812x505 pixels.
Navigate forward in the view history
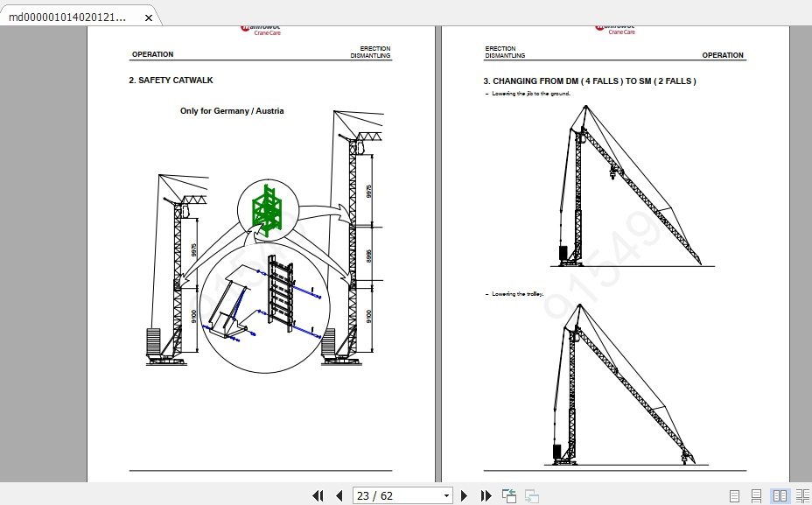point(529,495)
